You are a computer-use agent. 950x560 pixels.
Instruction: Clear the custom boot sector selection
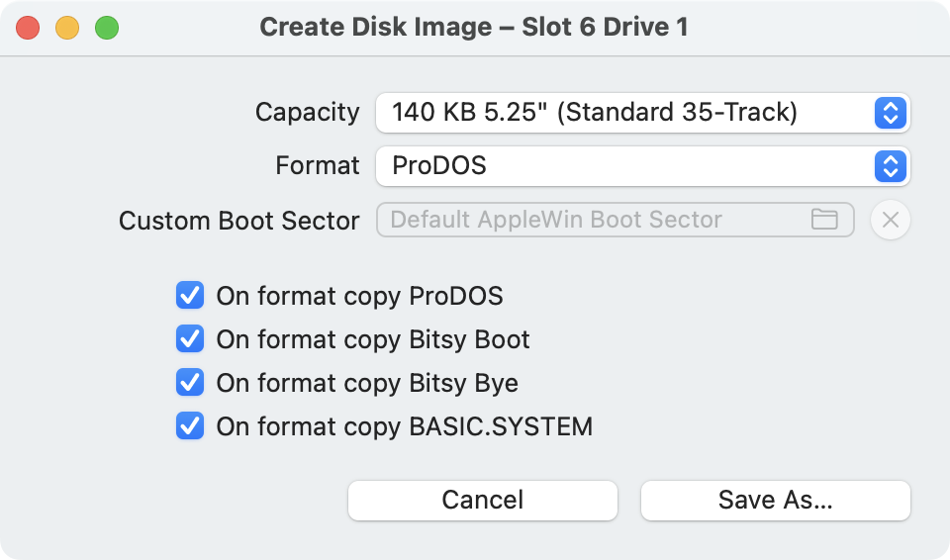(890, 220)
